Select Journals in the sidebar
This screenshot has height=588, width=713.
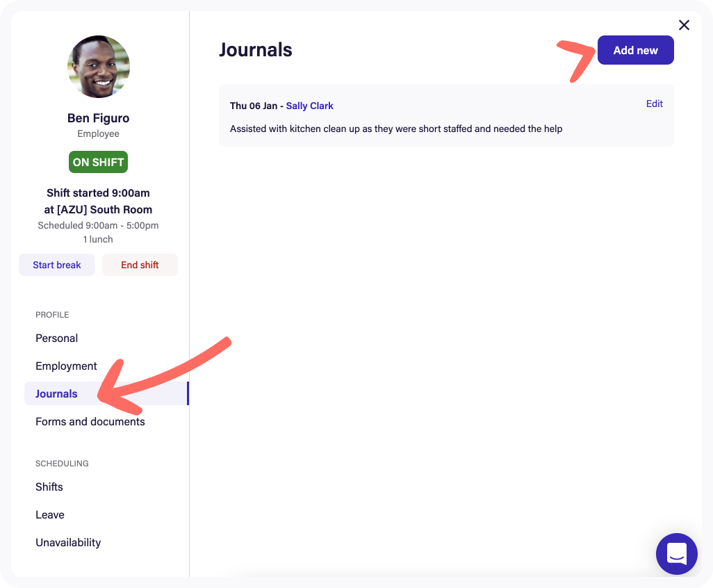coord(57,394)
